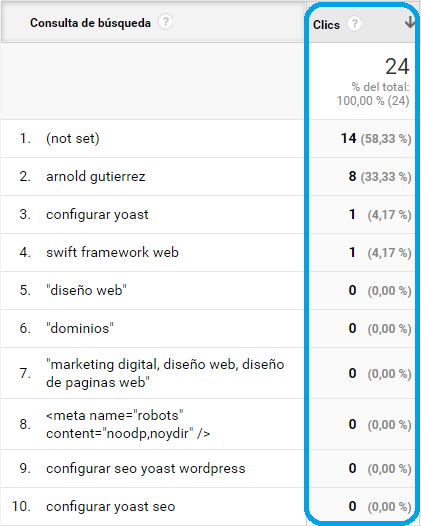421x526 pixels.
Task: Select clicks value 8 (33,33 %)
Action: click(380, 176)
